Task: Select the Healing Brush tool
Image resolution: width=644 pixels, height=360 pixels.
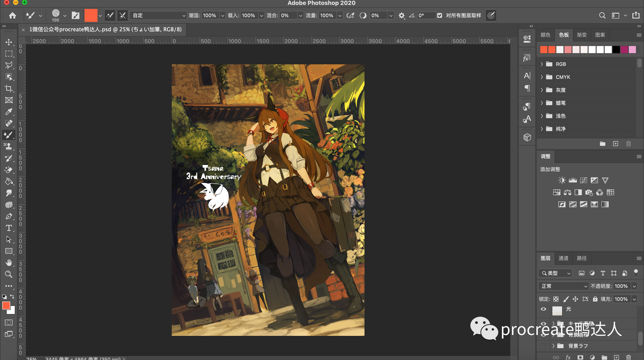Action: [x=9, y=123]
